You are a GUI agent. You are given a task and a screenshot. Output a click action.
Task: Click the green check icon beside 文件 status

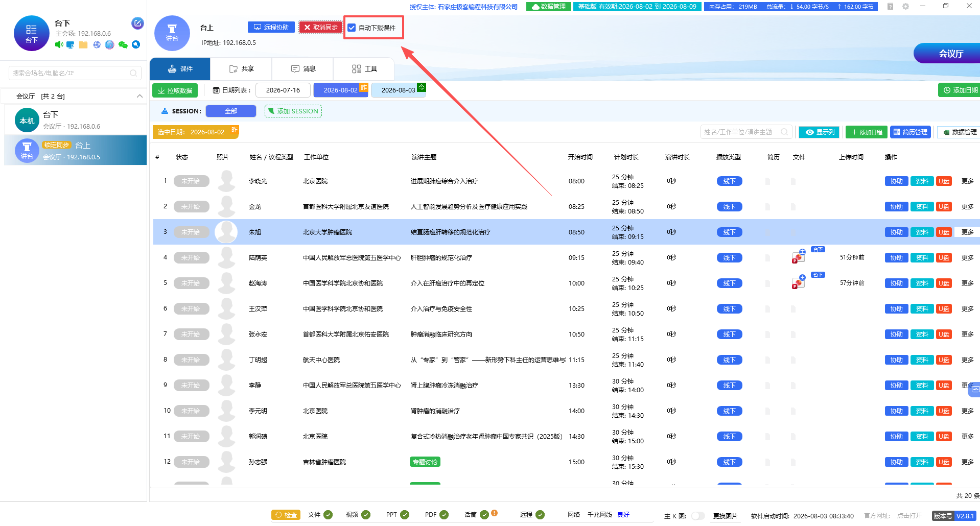[x=328, y=515]
